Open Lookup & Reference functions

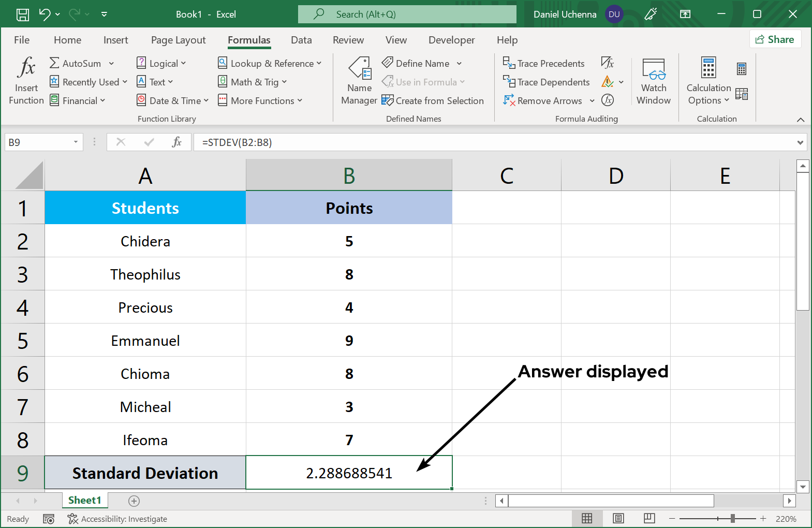click(270, 63)
